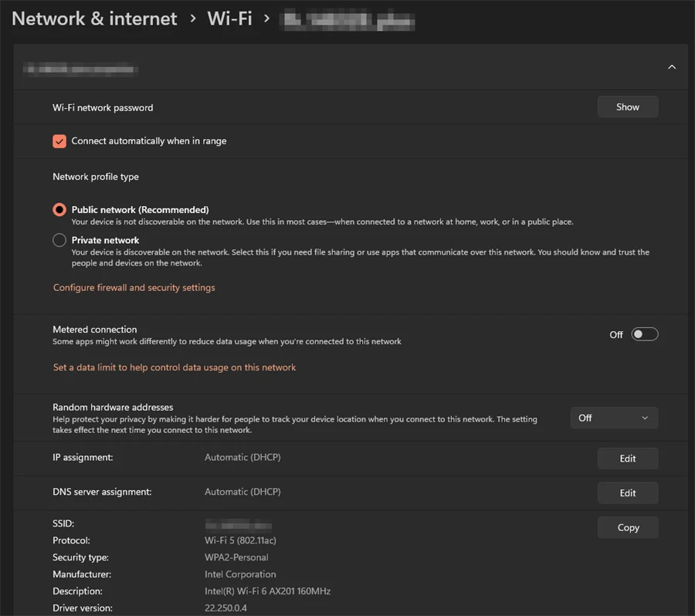The height and width of the screenshot is (616, 695).
Task: Show the Wi-Fi network password
Action: coord(628,107)
